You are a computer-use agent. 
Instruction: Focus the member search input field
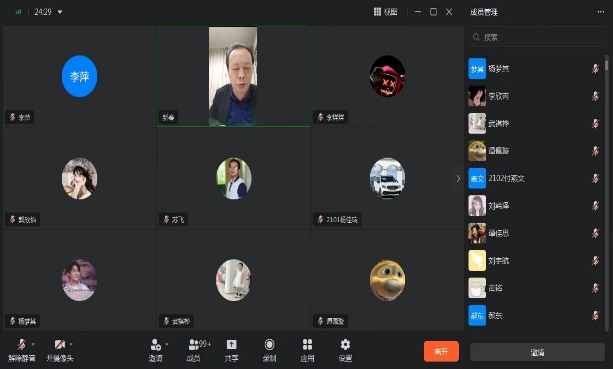538,37
